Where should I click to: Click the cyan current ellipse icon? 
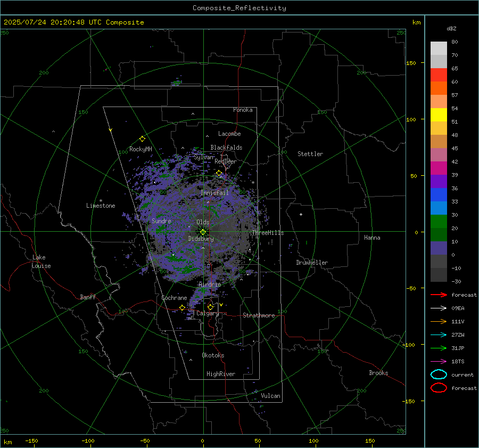click(x=439, y=374)
